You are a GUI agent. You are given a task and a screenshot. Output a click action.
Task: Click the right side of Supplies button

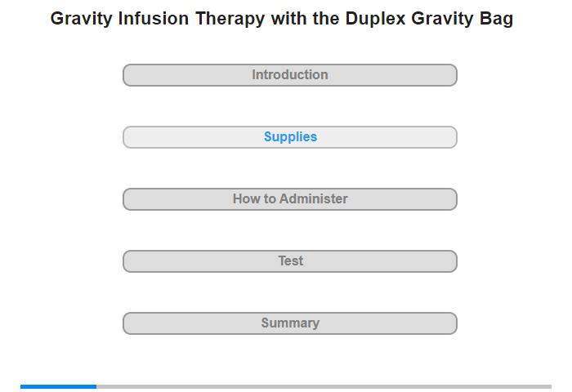(x=449, y=137)
